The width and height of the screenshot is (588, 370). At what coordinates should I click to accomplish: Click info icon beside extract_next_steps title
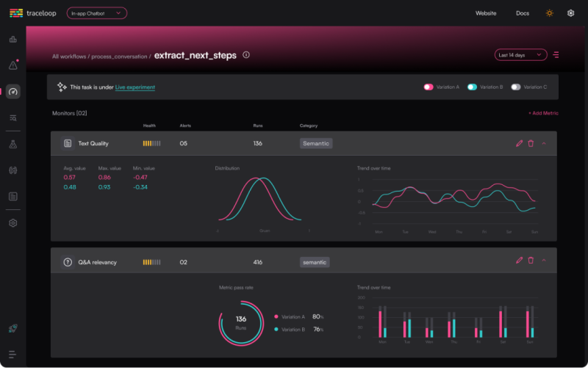click(246, 55)
